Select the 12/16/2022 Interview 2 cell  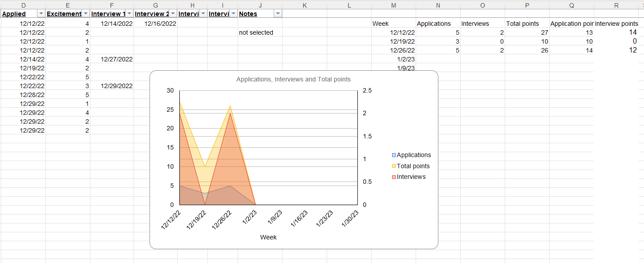click(x=155, y=24)
